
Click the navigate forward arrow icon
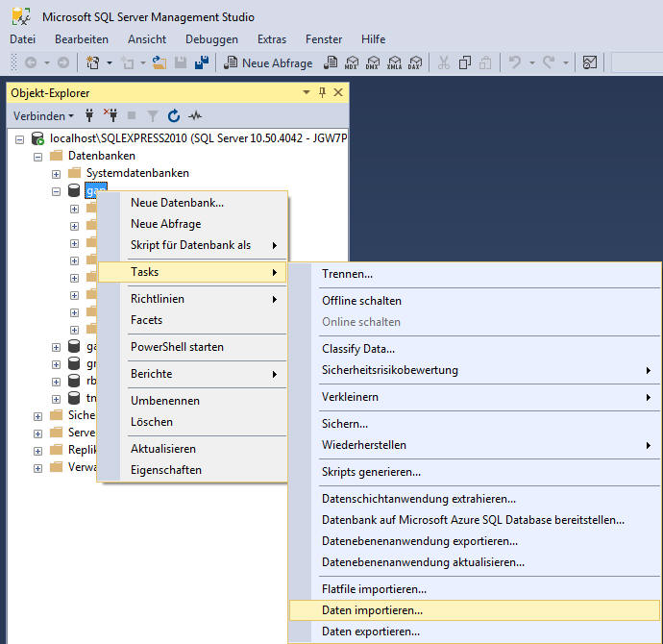tap(63, 63)
